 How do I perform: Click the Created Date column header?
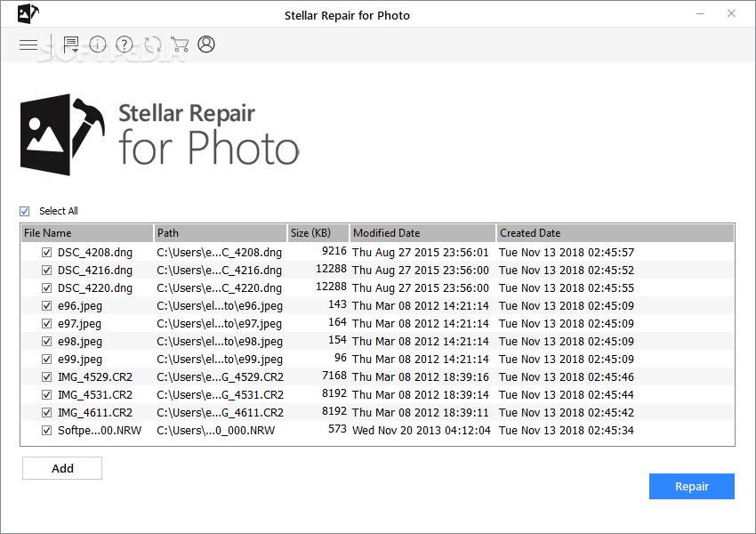coord(615,233)
